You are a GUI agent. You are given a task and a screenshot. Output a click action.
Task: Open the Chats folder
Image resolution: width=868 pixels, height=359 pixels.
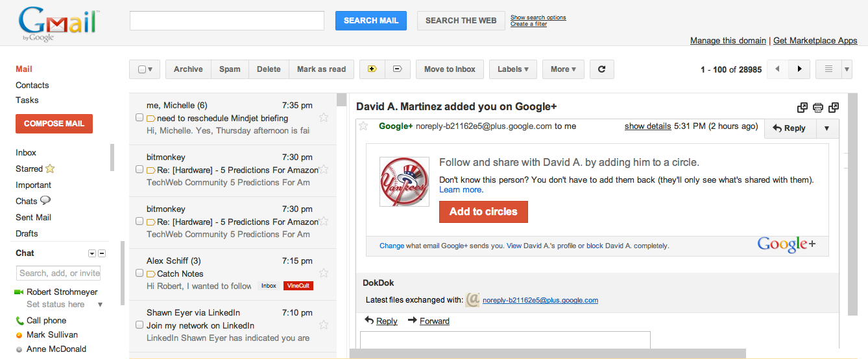pyautogui.click(x=27, y=201)
